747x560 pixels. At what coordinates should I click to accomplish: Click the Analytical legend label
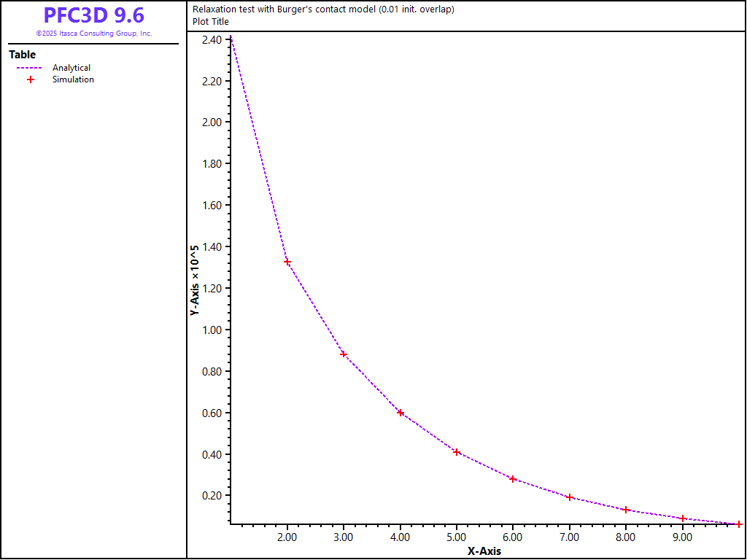point(71,68)
